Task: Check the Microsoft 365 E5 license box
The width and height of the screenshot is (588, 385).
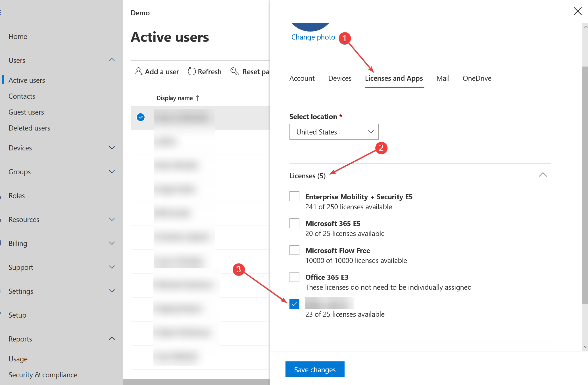Action: 294,223
